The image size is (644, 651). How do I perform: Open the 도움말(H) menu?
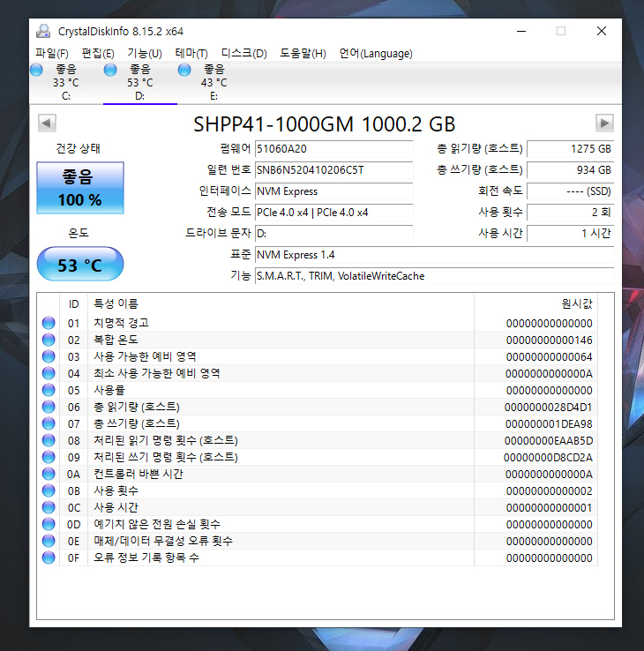coord(303,53)
